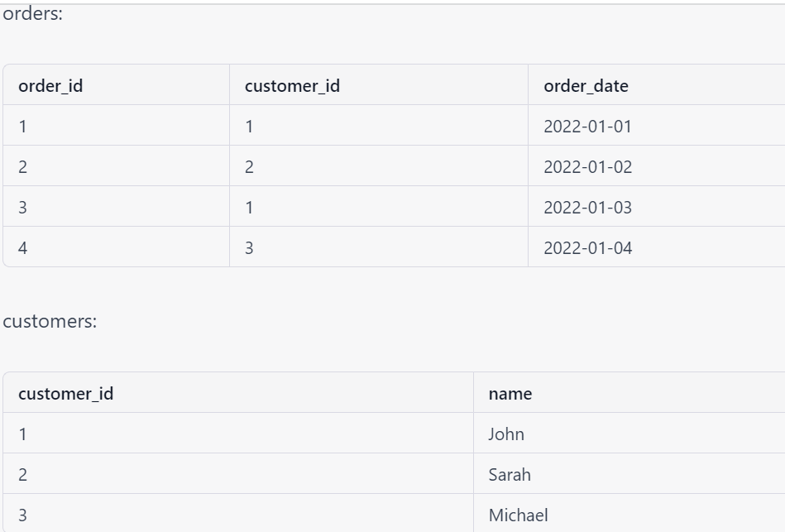Select the 2022-01-03 date cell
Viewport: 785px width, 532px height.
656,207
